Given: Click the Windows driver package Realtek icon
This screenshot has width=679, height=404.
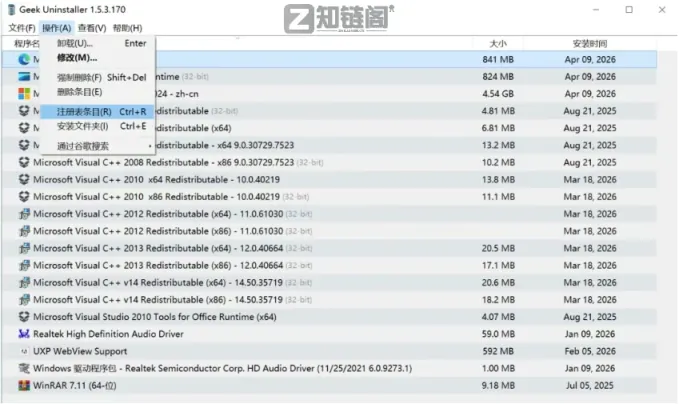Looking at the screenshot, I should click(24, 368).
